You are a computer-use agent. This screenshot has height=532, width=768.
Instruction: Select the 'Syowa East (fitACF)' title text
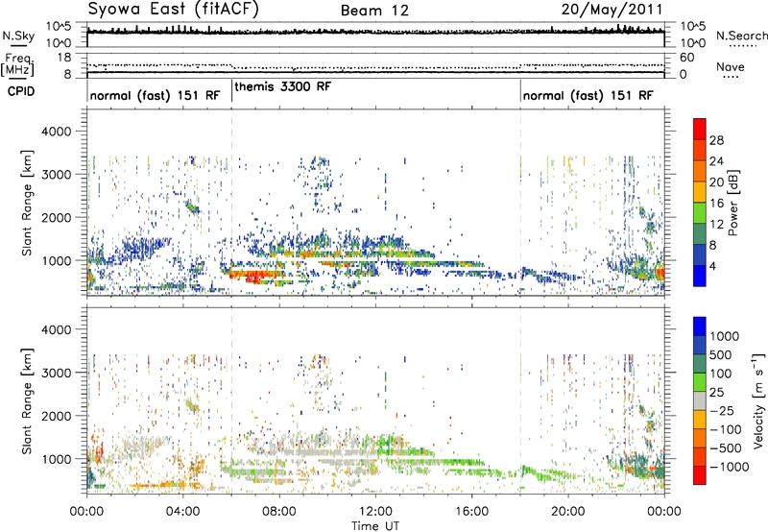[x=174, y=9]
